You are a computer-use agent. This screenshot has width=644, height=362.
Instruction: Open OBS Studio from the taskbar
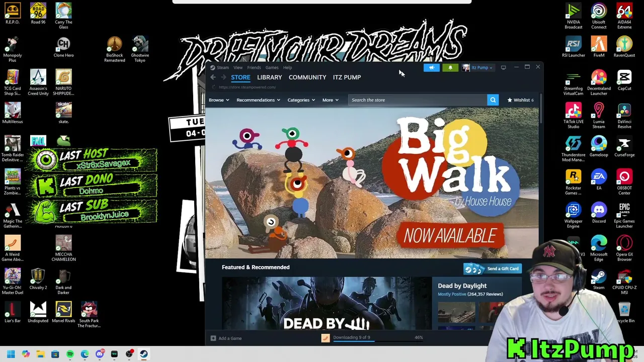pos(129,354)
